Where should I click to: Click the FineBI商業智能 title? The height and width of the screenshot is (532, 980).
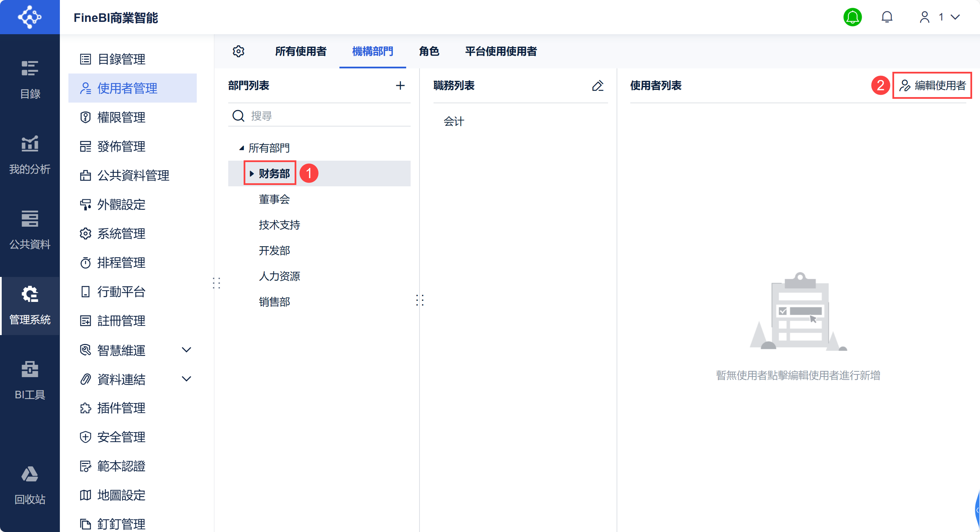(x=116, y=17)
